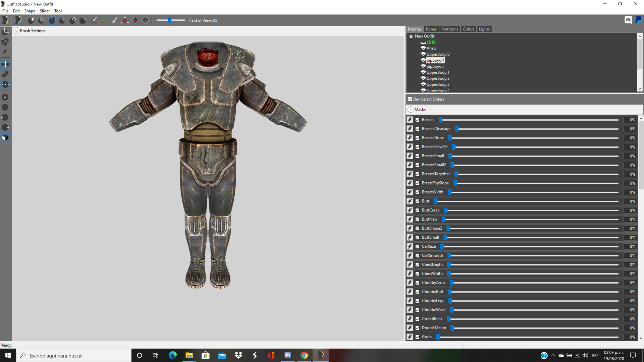Click mesh list scrollbar down arrow

[x=640, y=89]
